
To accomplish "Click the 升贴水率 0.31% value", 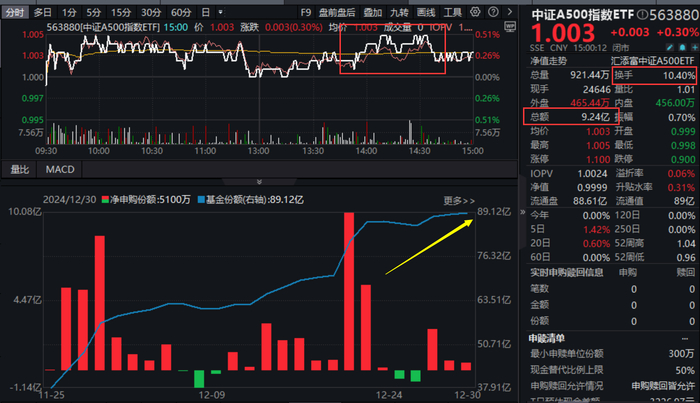I will [681, 187].
